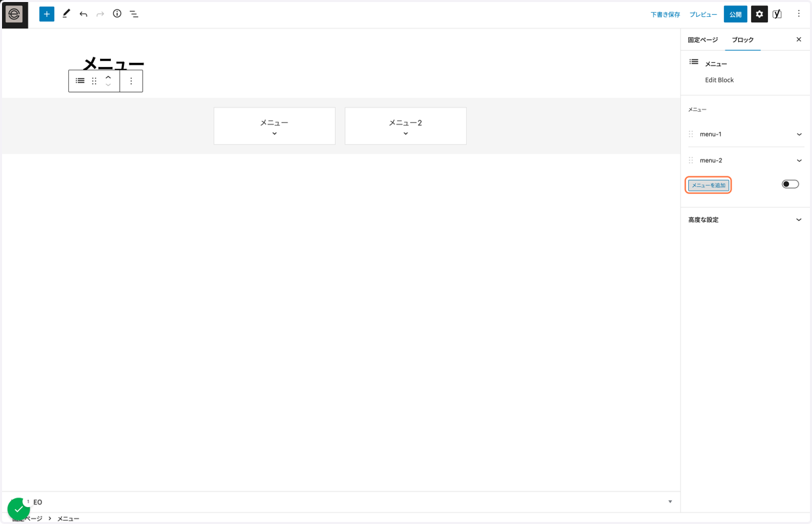Expand the menu-1 panel
812x524 pixels.
pyautogui.click(x=799, y=134)
